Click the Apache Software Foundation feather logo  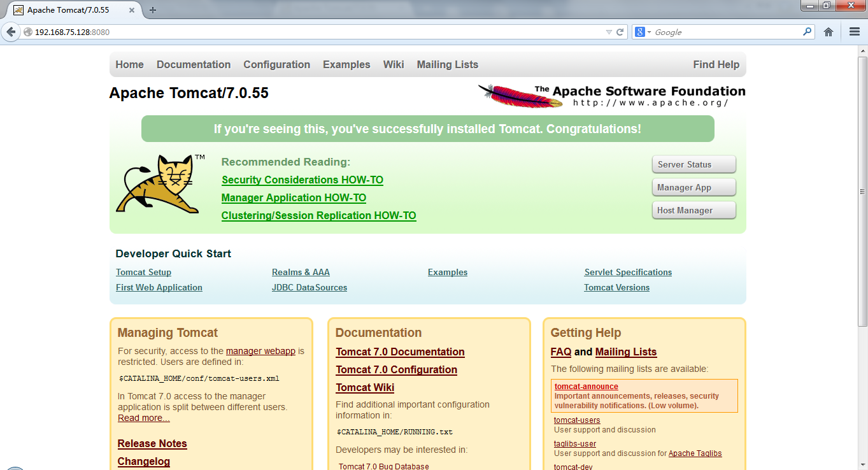[611, 96]
